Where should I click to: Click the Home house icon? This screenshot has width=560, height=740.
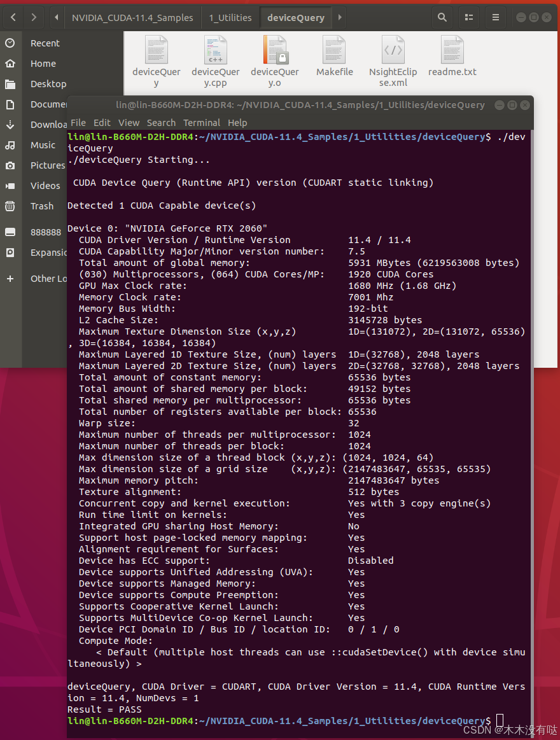click(x=10, y=64)
